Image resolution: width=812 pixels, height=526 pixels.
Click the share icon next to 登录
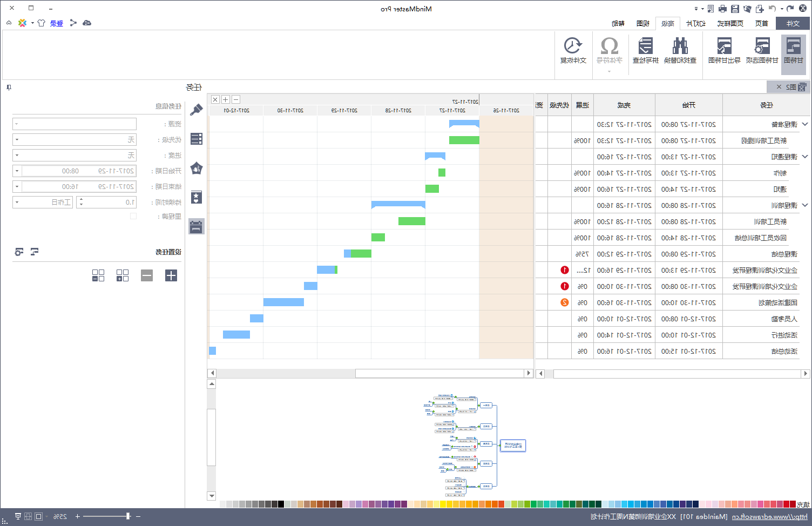tap(73, 23)
